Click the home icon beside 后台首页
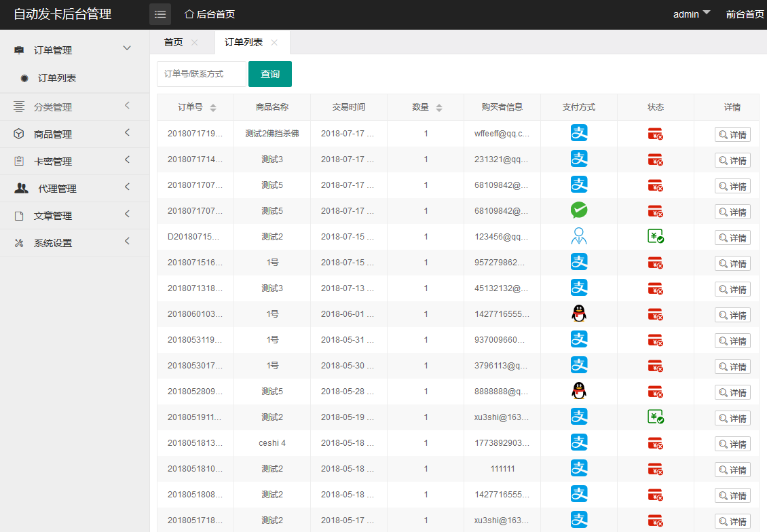767x532 pixels. click(x=189, y=14)
